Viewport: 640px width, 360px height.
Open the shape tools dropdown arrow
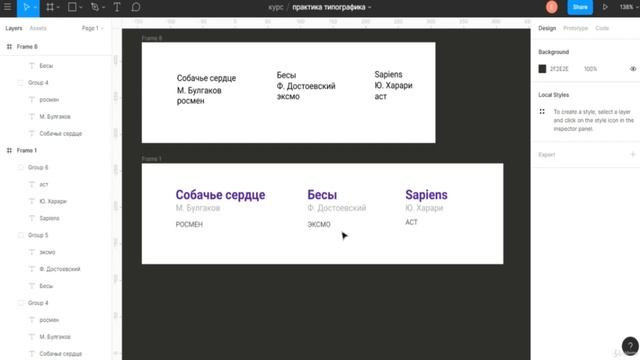click(80, 7)
